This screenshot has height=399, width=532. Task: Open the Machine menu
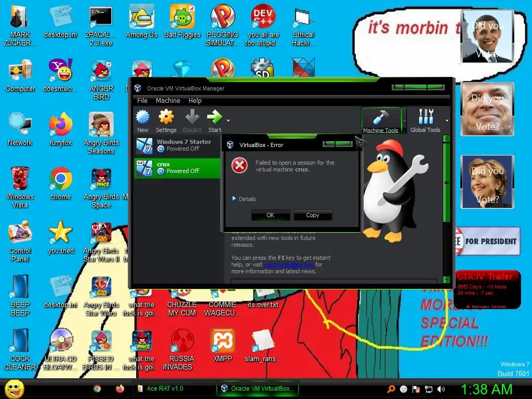click(x=168, y=101)
